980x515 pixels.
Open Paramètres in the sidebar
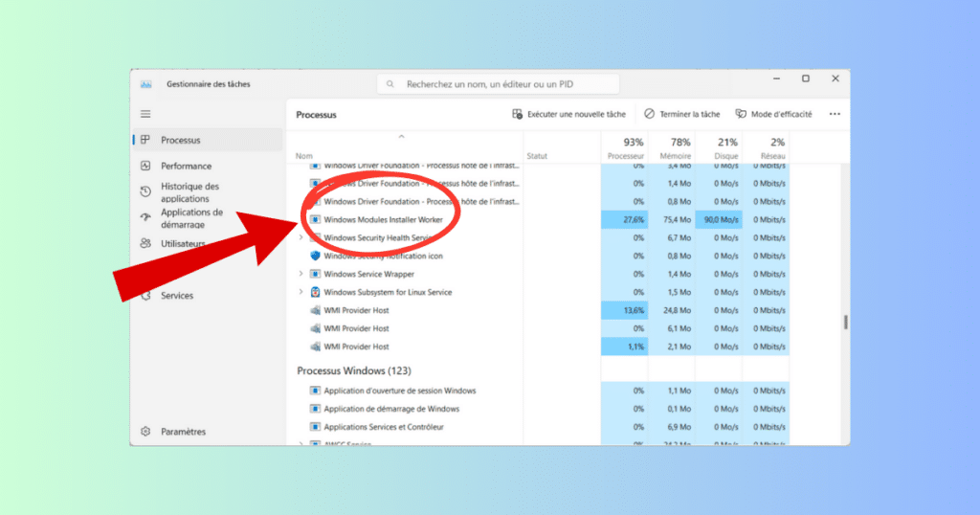[x=208, y=432]
